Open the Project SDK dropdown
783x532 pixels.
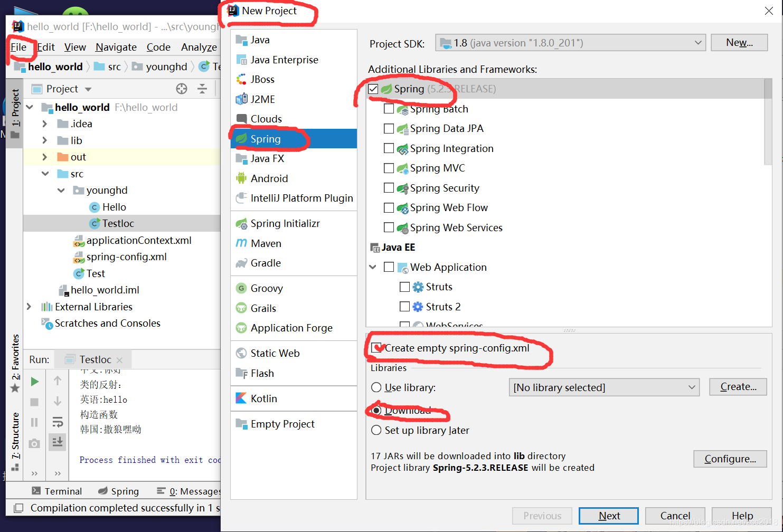[x=571, y=43]
